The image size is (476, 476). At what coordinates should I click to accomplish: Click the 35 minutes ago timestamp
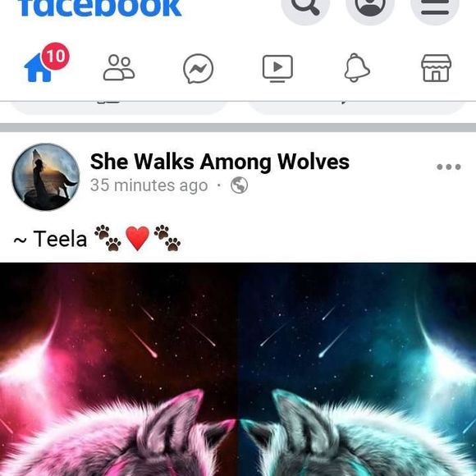tap(149, 185)
